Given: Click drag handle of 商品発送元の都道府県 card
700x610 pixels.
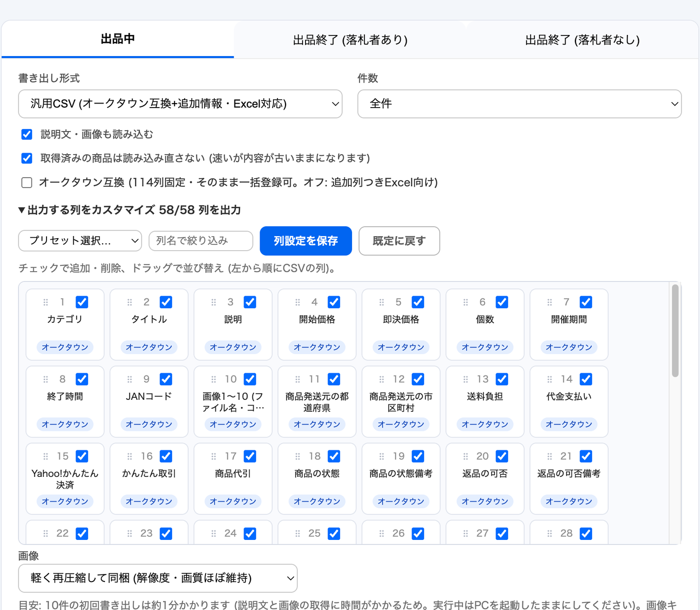Looking at the screenshot, I should pyautogui.click(x=297, y=379).
